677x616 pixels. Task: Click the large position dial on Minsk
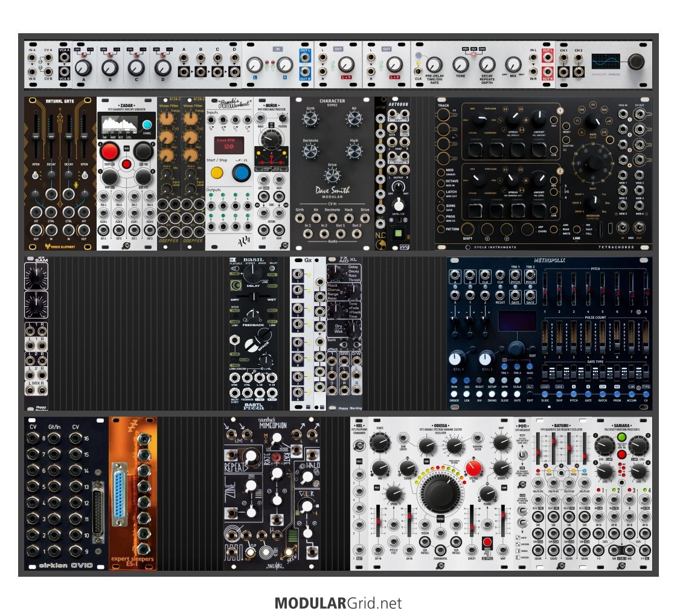click(x=271, y=138)
